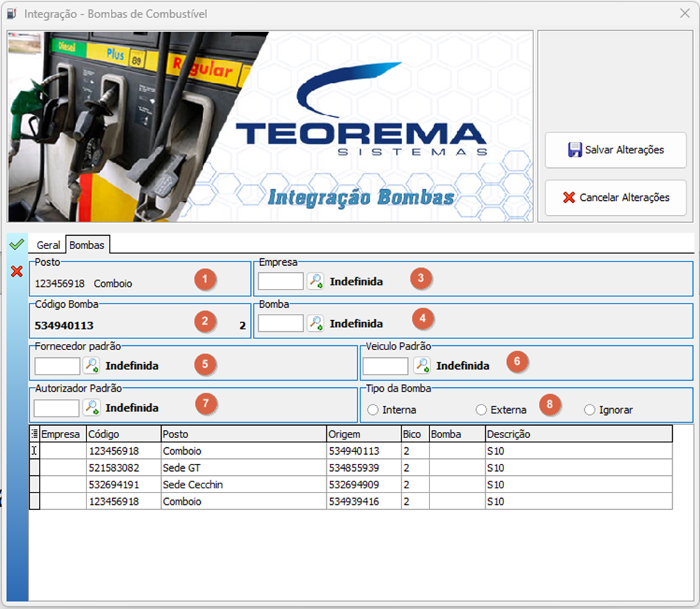Screen dimensions: 700x609
Task: Select row with Origem 534940113
Action: point(351,451)
